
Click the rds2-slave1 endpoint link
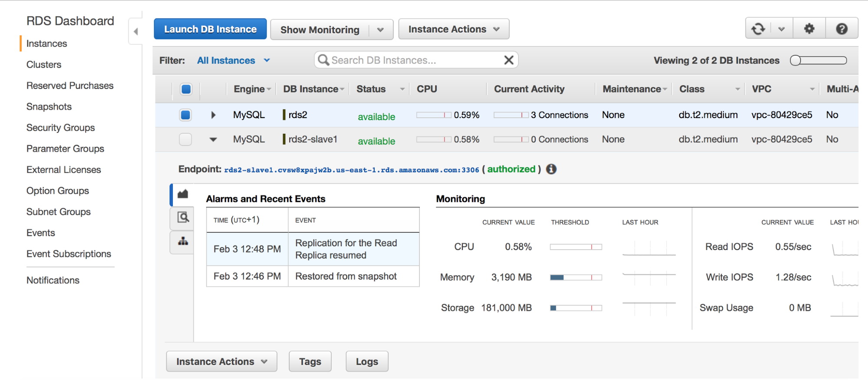coord(351,170)
